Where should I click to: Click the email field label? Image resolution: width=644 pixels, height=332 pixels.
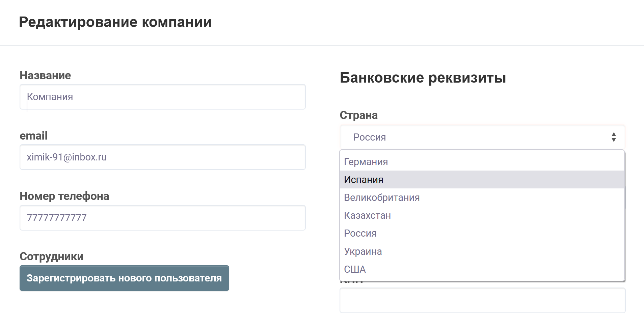point(33,136)
